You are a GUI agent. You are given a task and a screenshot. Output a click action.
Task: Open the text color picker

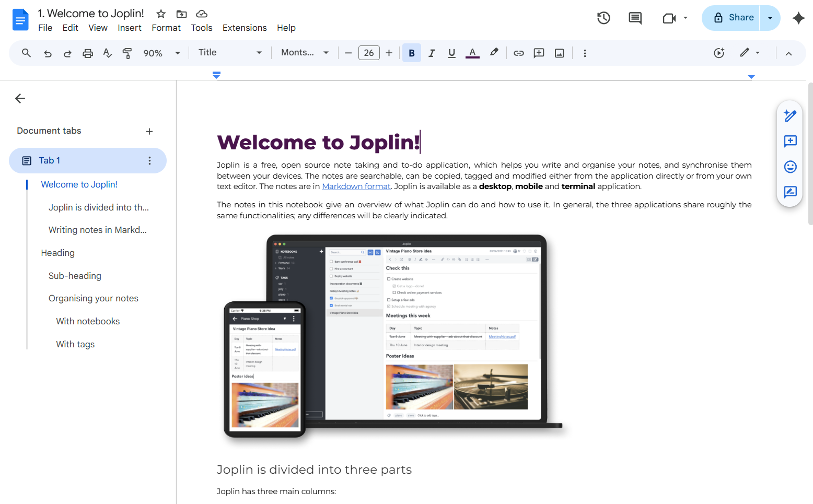pos(472,53)
